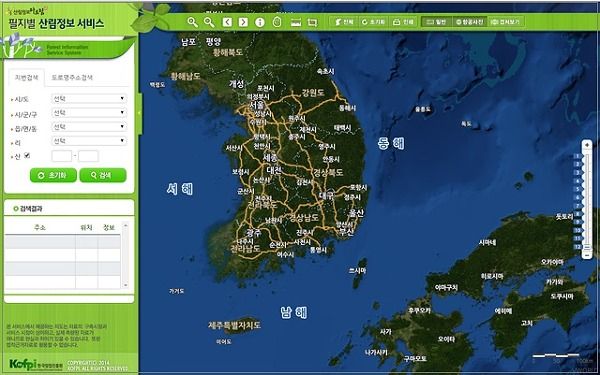Open the 시/도 dropdown
The width and height of the screenshot is (600, 375).
(89, 99)
